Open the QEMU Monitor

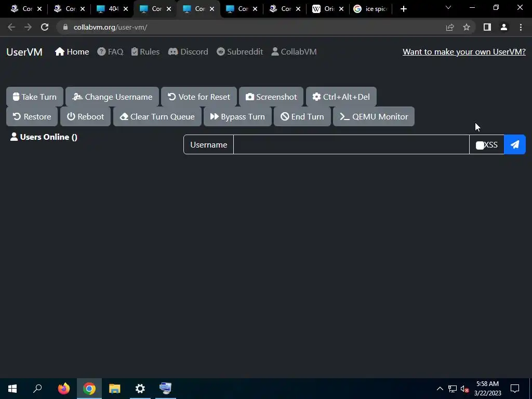pyautogui.click(x=374, y=116)
